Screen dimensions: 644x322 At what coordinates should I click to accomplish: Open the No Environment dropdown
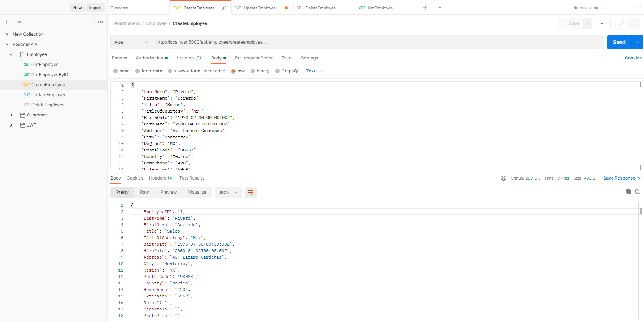(606, 8)
